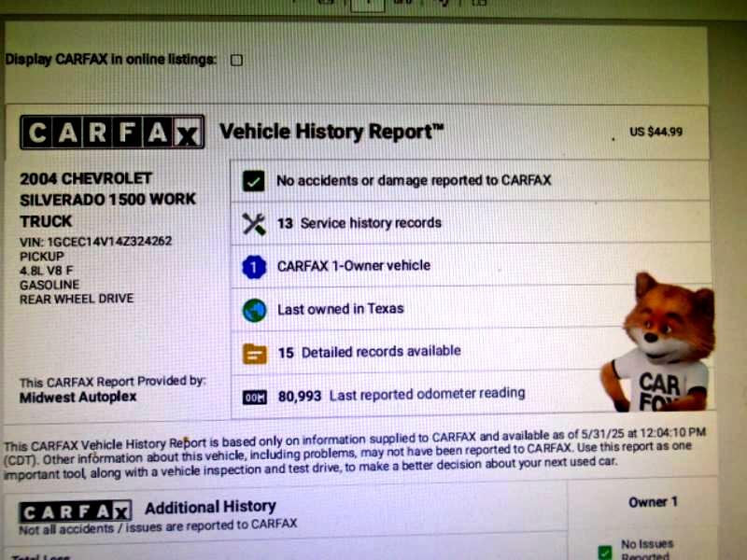The image size is (747, 560).
Task: Open the orange detailed records folder icon
Action: point(254,354)
